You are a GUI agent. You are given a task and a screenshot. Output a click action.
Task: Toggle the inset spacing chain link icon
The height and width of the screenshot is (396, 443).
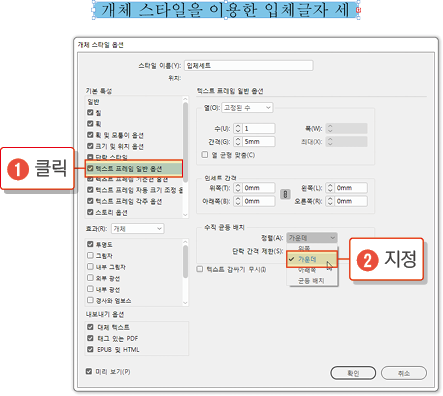coord(285,194)
